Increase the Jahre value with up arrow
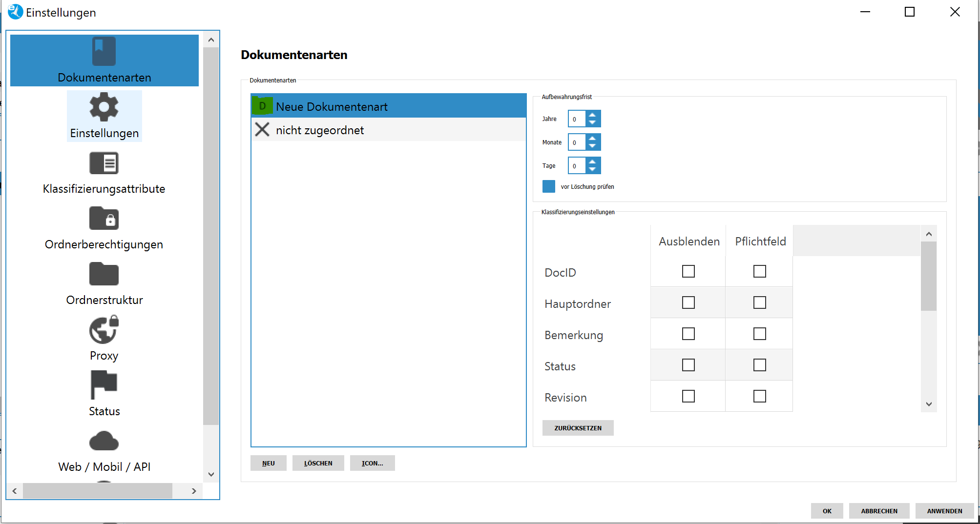 click(592, 115)
